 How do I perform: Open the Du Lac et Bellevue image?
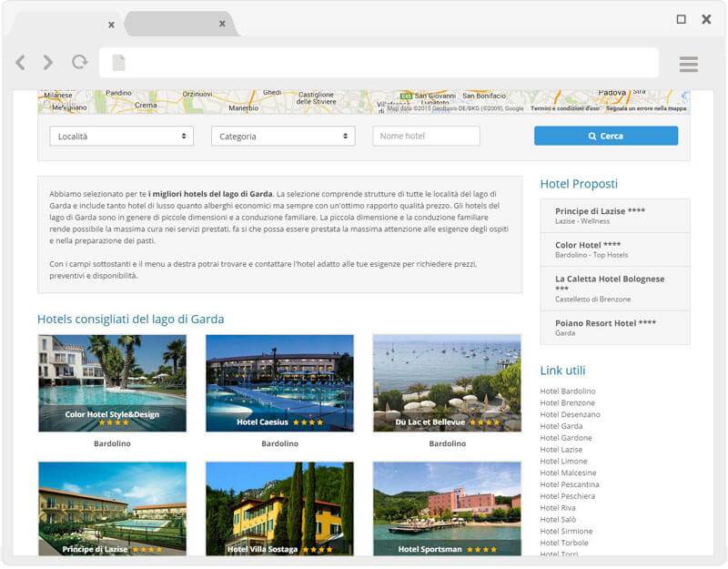point(447,382)
